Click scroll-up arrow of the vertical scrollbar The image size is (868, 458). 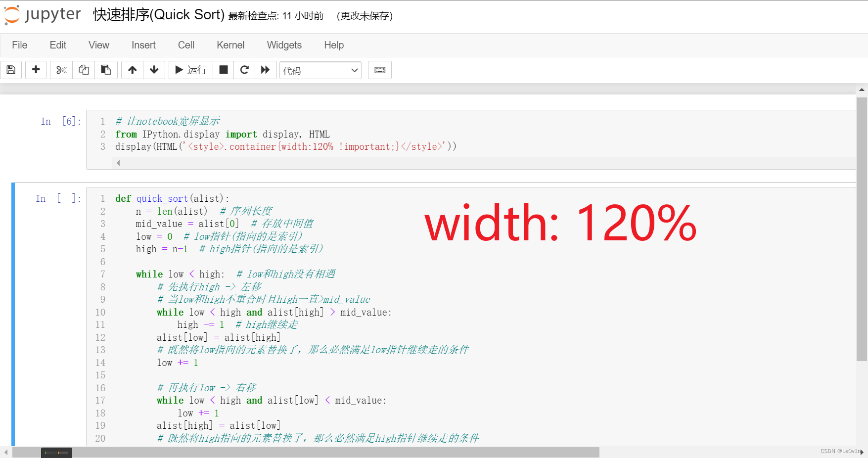[x=862, y=90]
